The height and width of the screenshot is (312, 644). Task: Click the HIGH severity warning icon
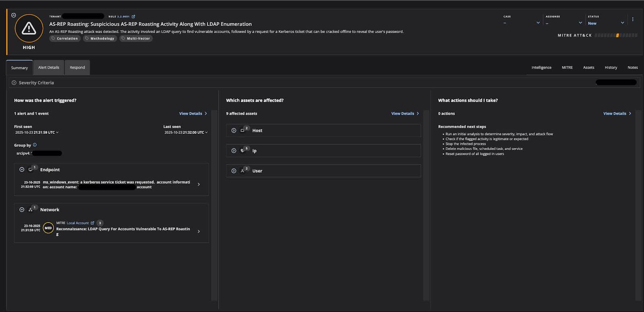pos(29,28)
